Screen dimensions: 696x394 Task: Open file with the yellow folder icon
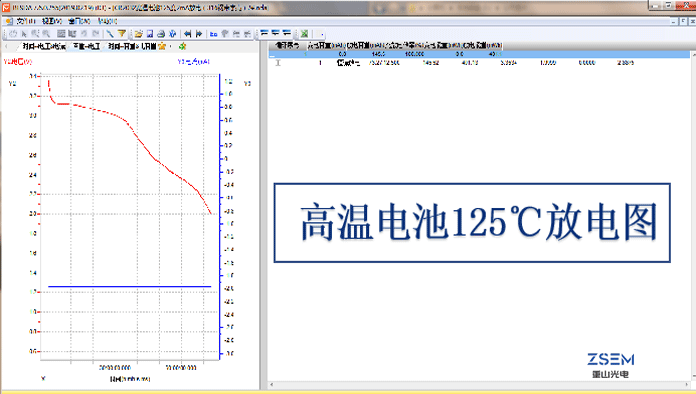click(138, 34)
